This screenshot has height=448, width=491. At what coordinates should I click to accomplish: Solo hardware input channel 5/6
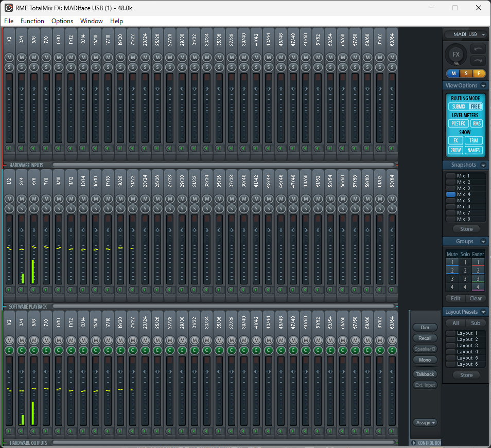[34, 67]
